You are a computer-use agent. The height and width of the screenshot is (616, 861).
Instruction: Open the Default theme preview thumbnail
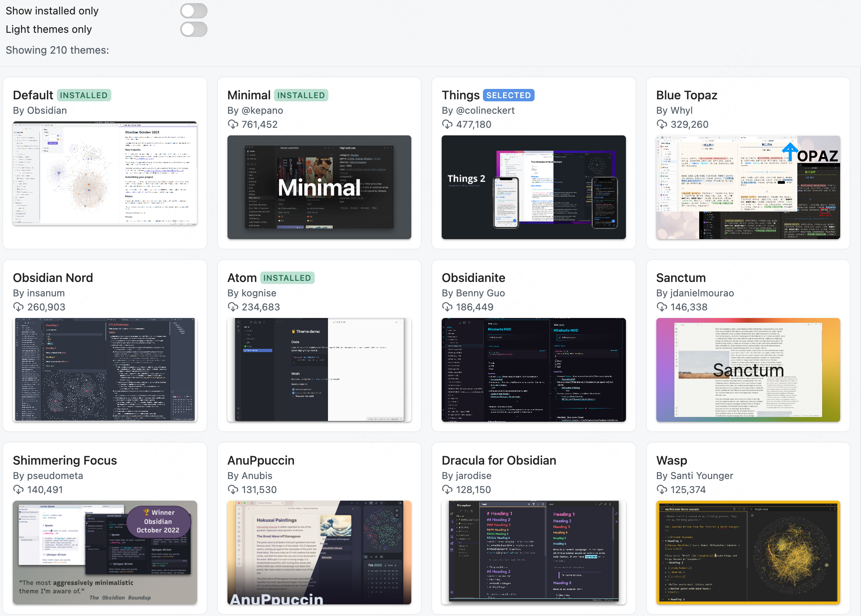tap(105, 173)
